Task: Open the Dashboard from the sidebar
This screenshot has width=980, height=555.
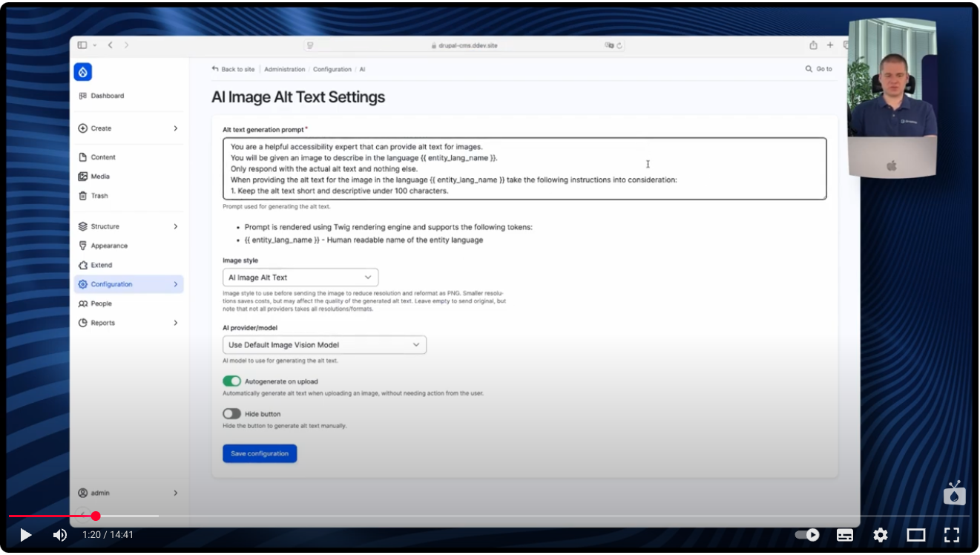Action: pos(107,95)
